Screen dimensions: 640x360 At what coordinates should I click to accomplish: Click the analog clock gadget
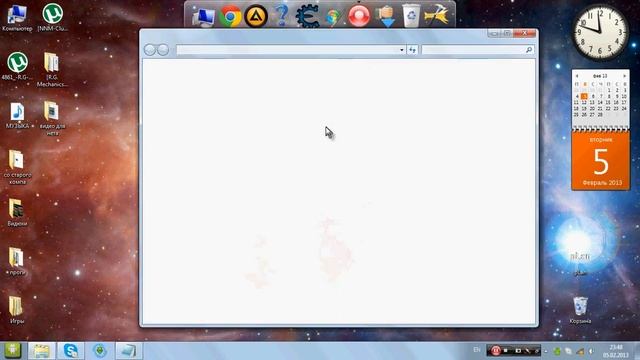pos(600,32)
